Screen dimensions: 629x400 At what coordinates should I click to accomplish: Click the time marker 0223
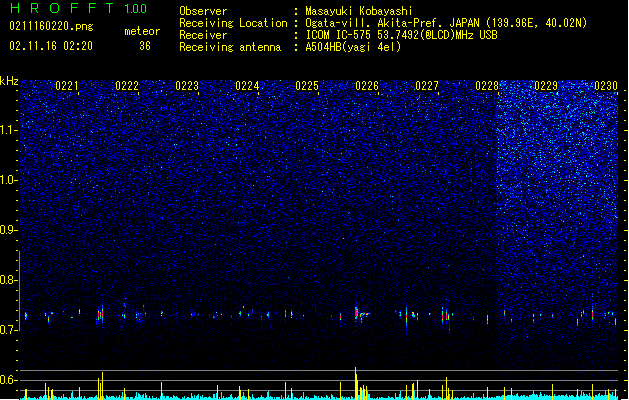[x=187, y=86]
